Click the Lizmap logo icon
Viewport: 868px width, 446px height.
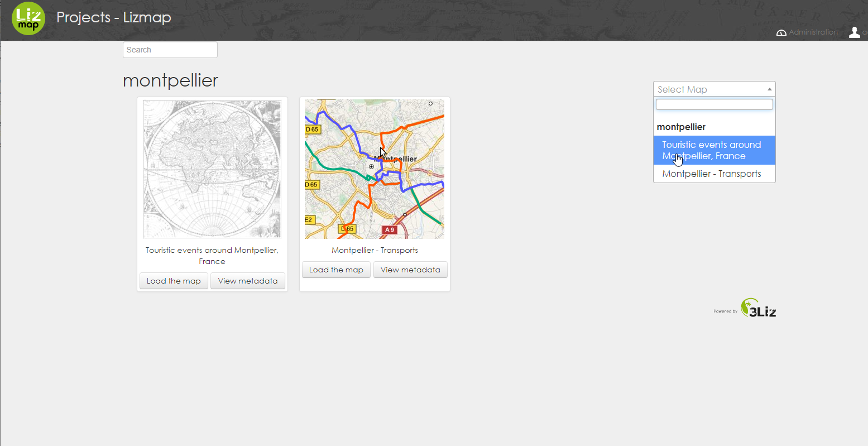[28, 18]
